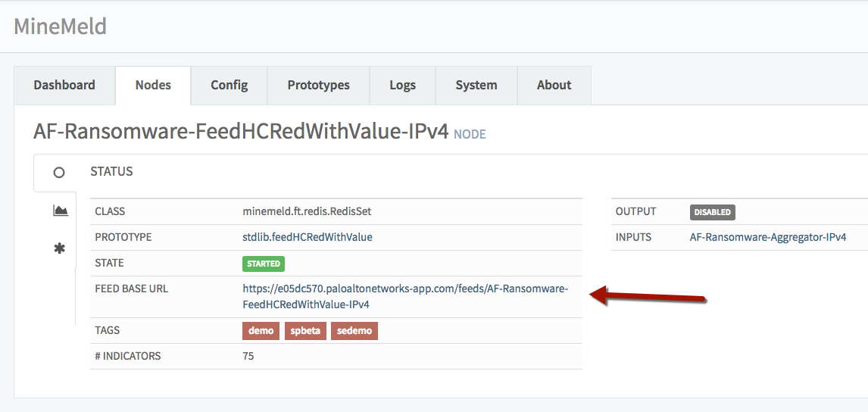Click the indicators count value 75

click(x=248, y=356)
